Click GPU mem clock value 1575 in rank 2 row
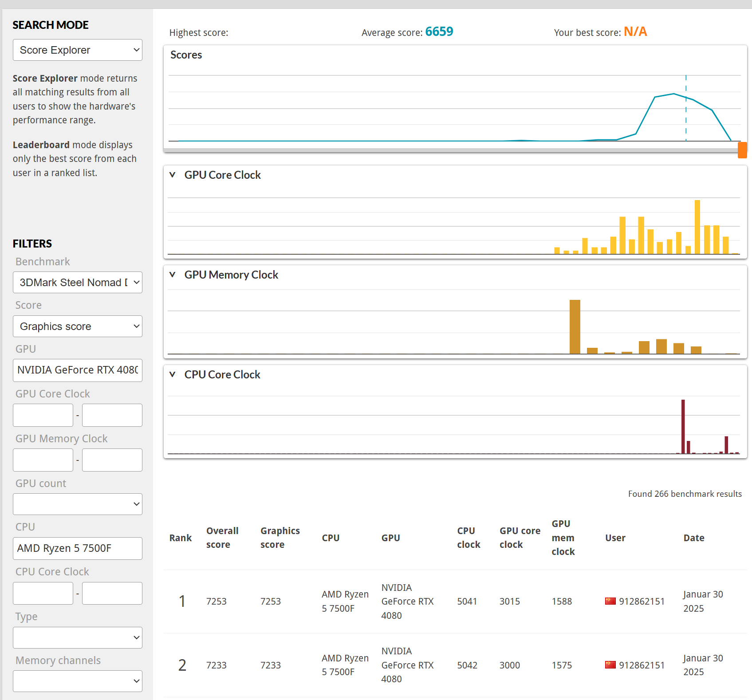Screen dimensions: 752x700 pos(562,665)
